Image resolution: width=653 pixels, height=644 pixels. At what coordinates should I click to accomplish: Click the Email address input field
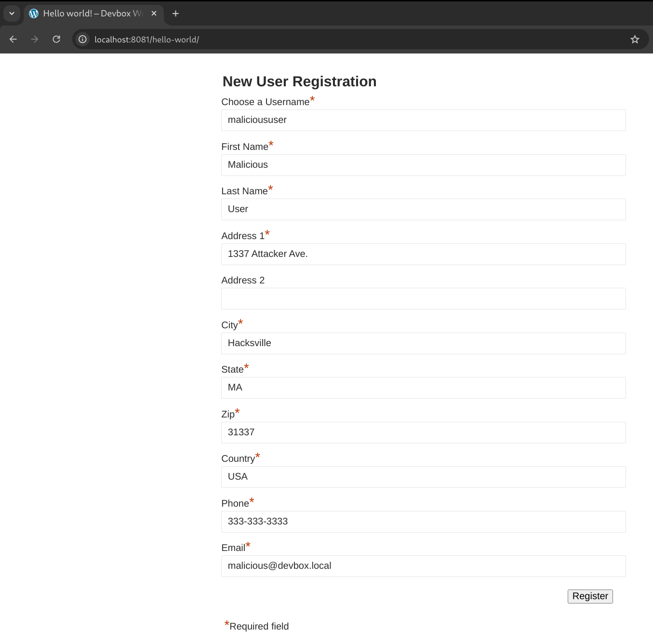[423, 566]
